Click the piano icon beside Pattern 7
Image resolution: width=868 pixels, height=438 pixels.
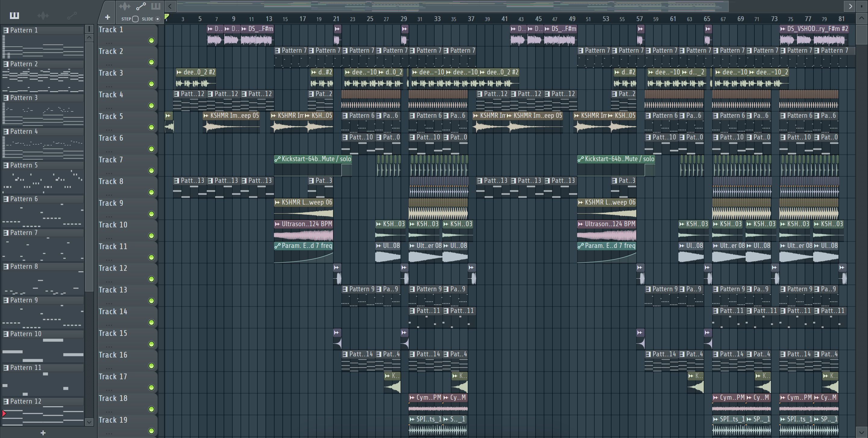6,233
